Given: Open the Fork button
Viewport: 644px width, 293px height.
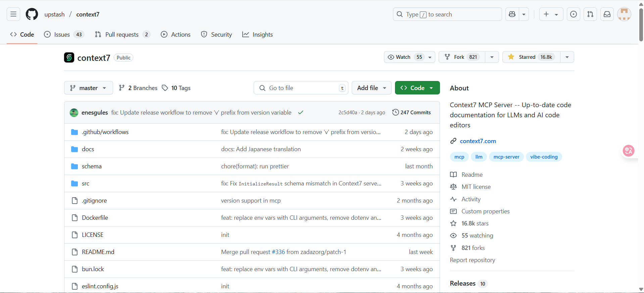Looking at the screenshot, I should 462,57.
